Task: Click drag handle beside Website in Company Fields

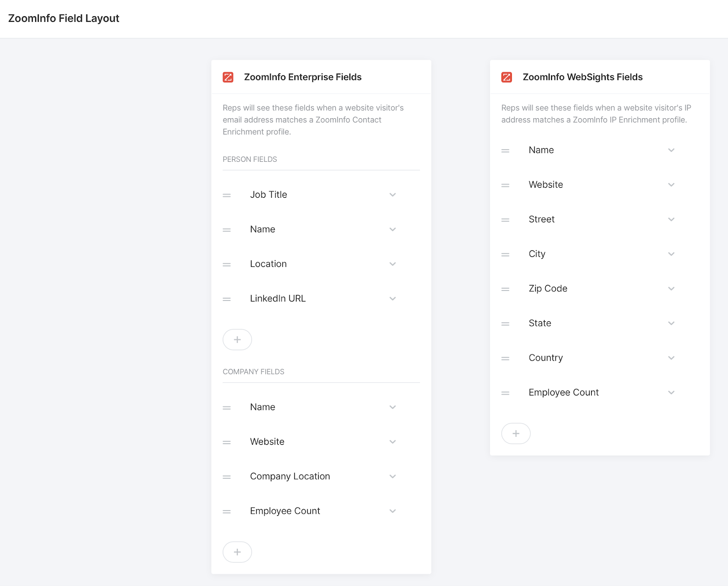Action: (x=227, y=442)
